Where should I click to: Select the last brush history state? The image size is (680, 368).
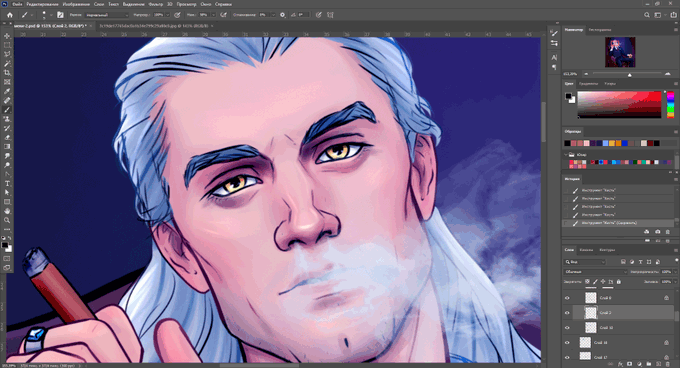(618, 223)
